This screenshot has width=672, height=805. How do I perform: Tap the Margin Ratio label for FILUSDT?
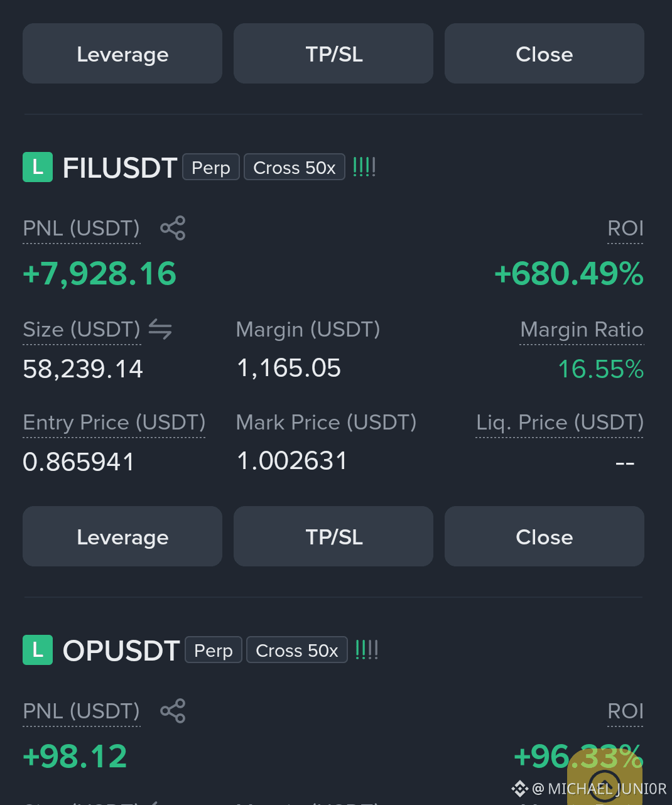coord(582,330)
